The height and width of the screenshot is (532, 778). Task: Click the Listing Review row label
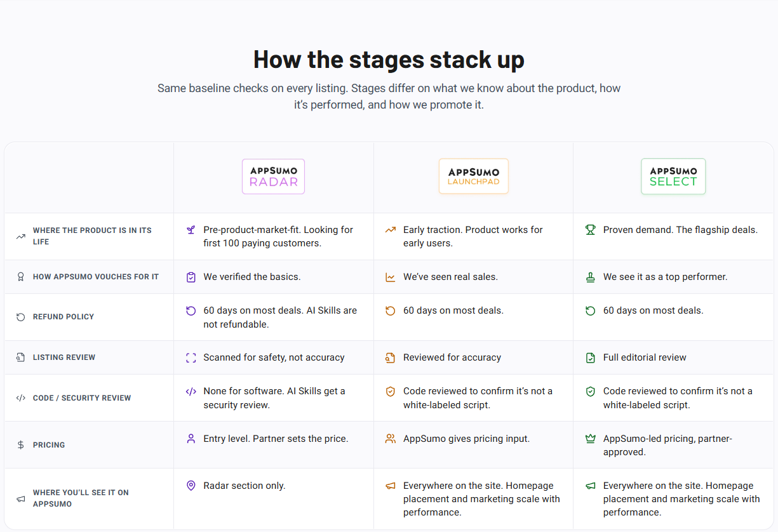click(x=64, y=357)
